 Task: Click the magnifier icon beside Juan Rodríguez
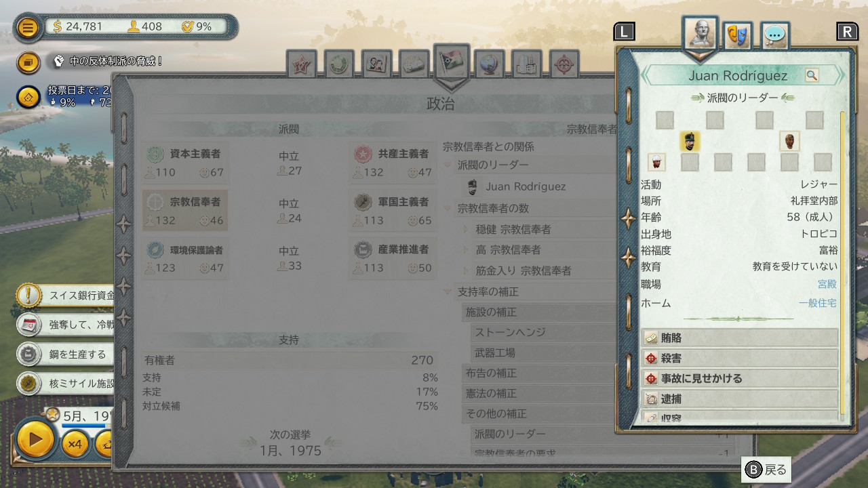click(x=812, y=75)
